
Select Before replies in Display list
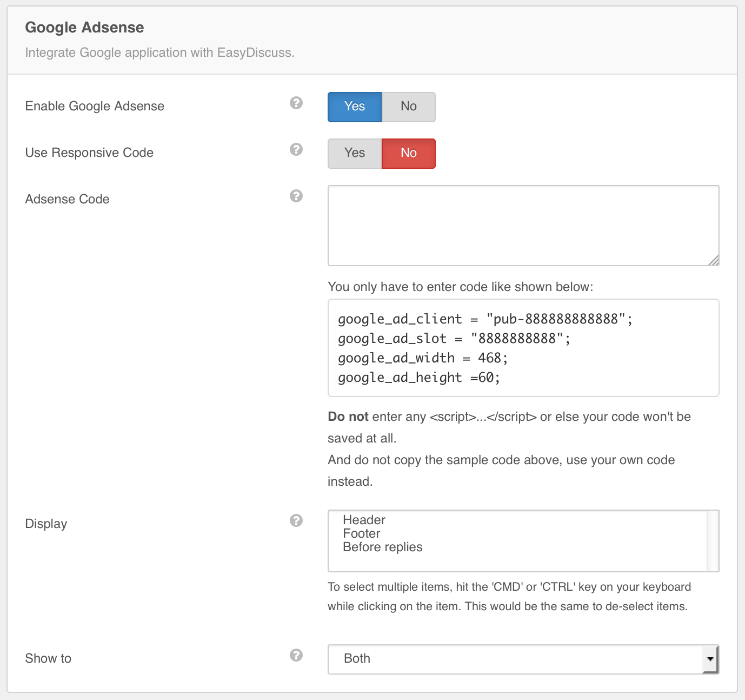pos(383,547)
